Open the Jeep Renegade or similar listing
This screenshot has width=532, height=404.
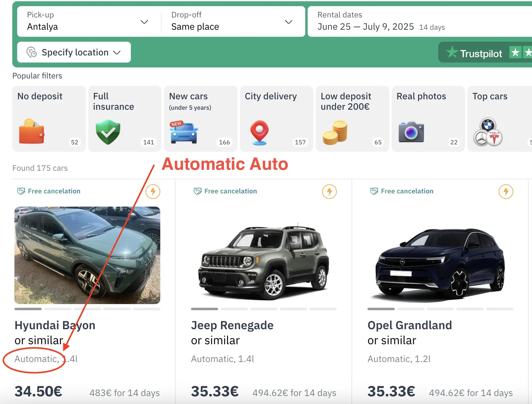(232, 325)
